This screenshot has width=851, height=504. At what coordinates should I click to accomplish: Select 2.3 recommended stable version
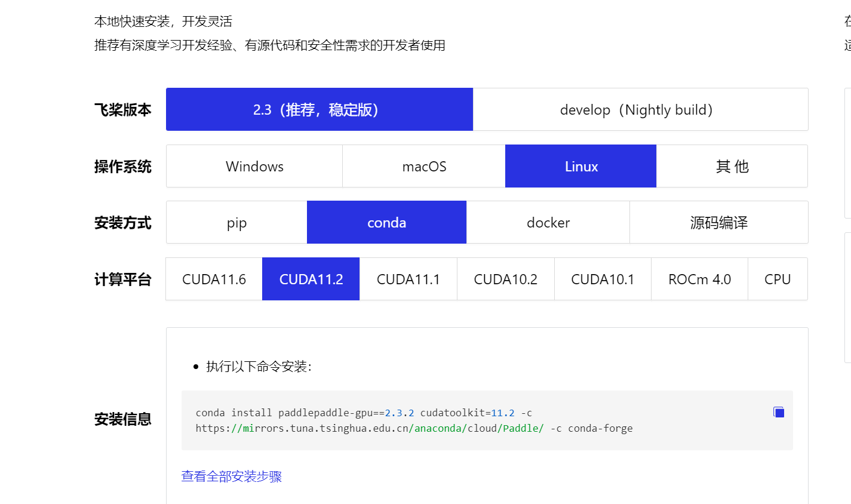pos(319,109)
